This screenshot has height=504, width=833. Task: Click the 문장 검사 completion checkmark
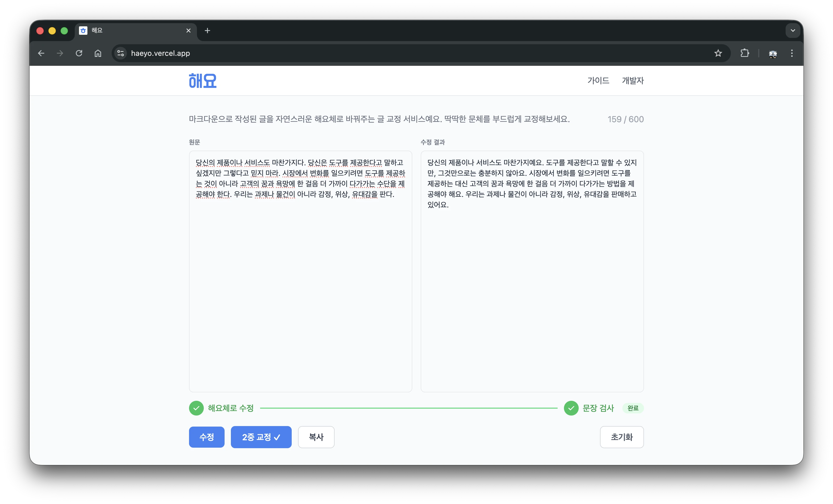pos(571,408)
